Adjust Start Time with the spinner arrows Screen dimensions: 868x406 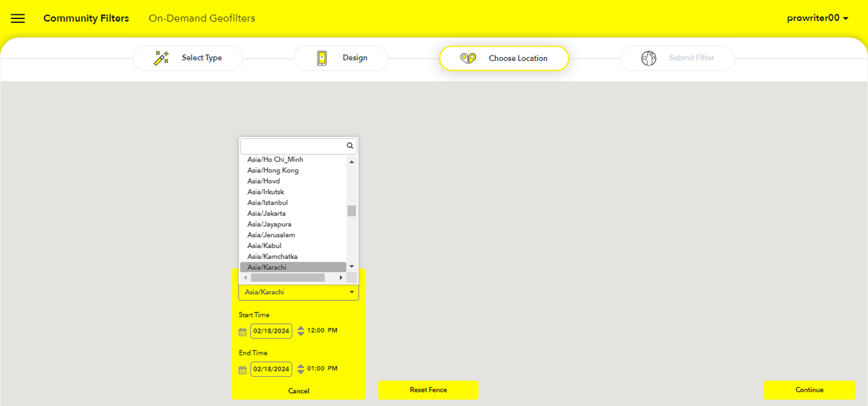[301, 331]
